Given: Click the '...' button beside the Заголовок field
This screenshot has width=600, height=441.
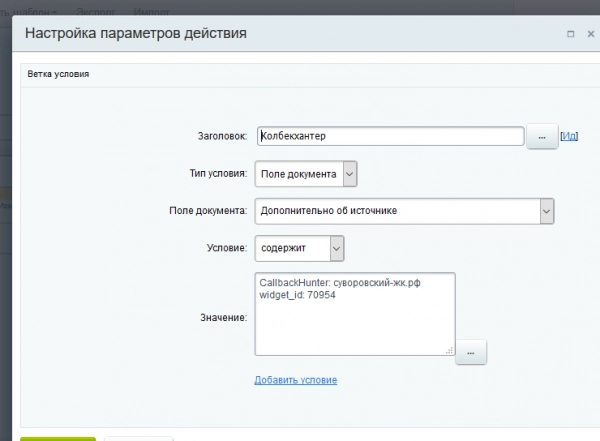Looking at the screenshot, I should click(541, 137).
